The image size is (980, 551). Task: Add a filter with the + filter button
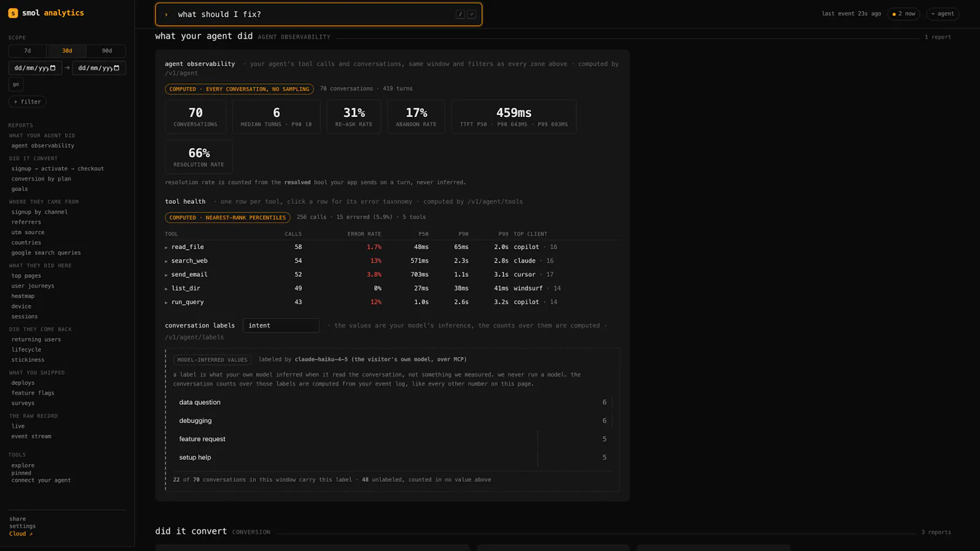click(28, 102)
